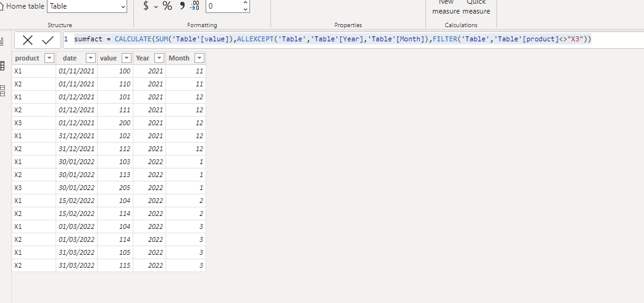Switch to Data view icon in sidebar
The width and height of the screenshot is (644, 303).
pyautogui.click(x=2, y=65)
